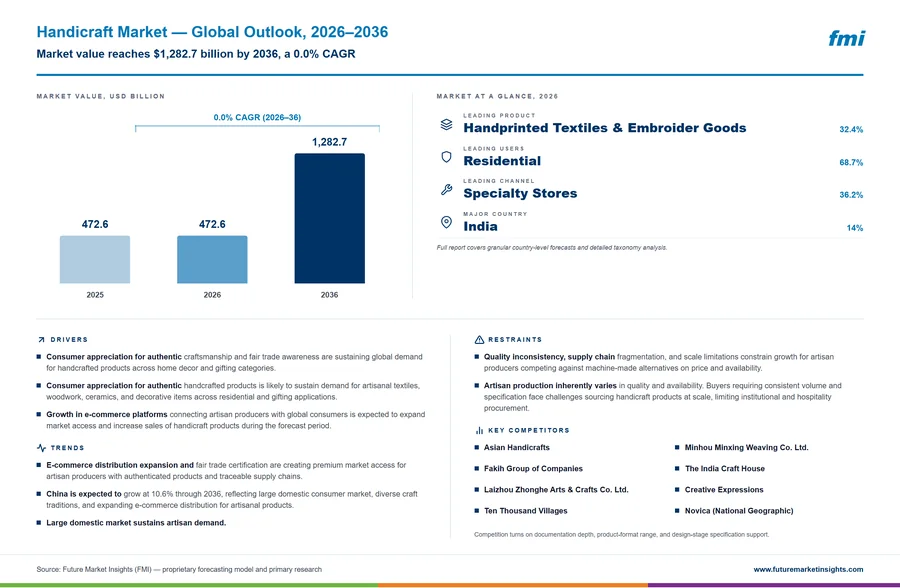The width and height of the screenshot is (900, 588).
Task: Click the shield icon beside Residential
Action: point(447,157)
